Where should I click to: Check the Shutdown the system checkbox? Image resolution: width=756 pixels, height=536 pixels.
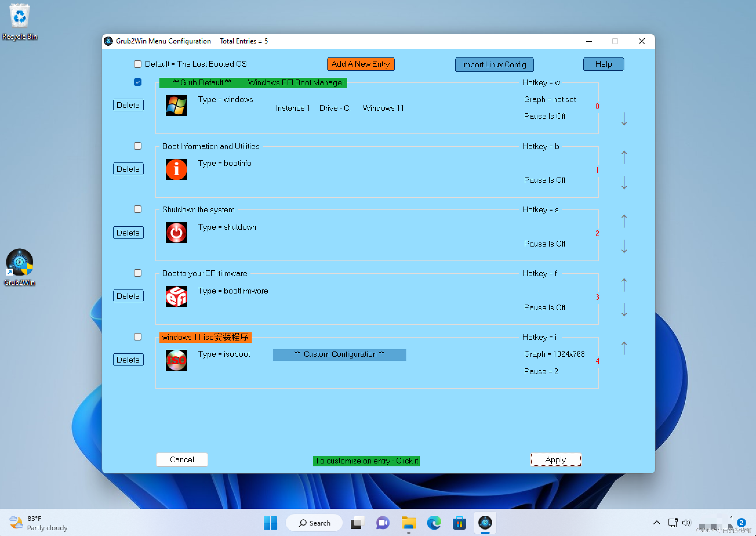tap(137, 209)
